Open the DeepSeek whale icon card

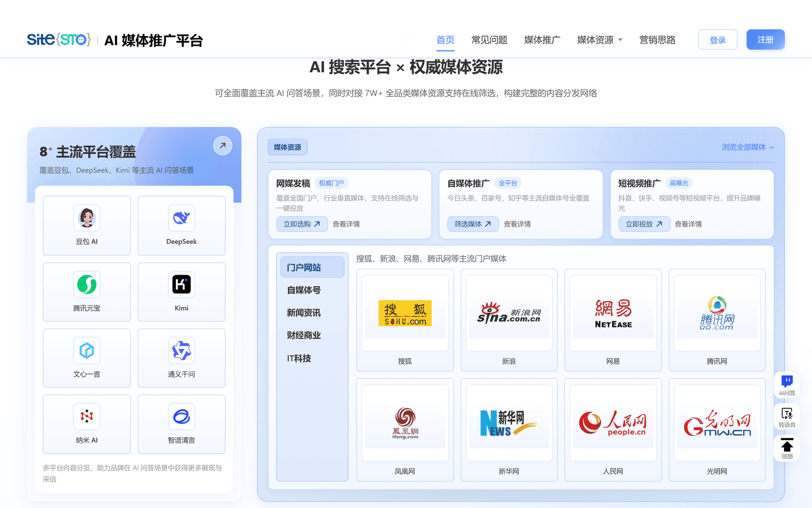point(181,226)
